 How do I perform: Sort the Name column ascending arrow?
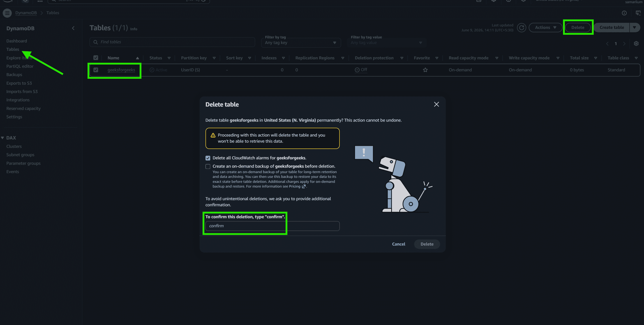click(137, 58)
